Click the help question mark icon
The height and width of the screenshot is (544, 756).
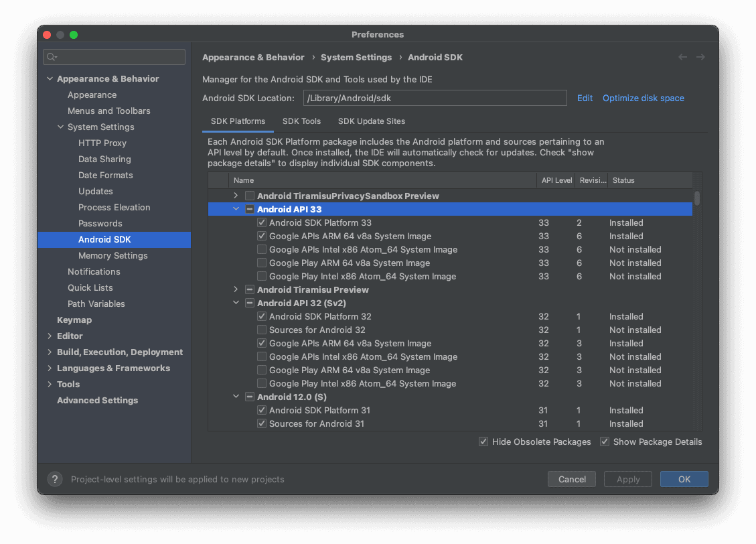tap(54, 479)
